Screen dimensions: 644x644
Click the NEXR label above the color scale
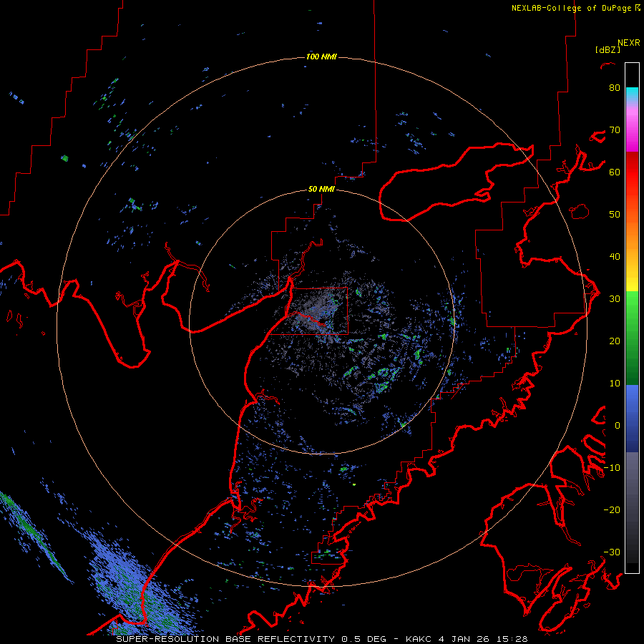click(x=629, y=43)
